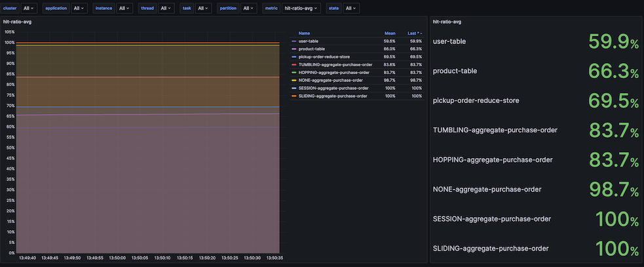Click the 59.6% mean value for user-table
Screen dimensions: 644x267
point(390,41)
